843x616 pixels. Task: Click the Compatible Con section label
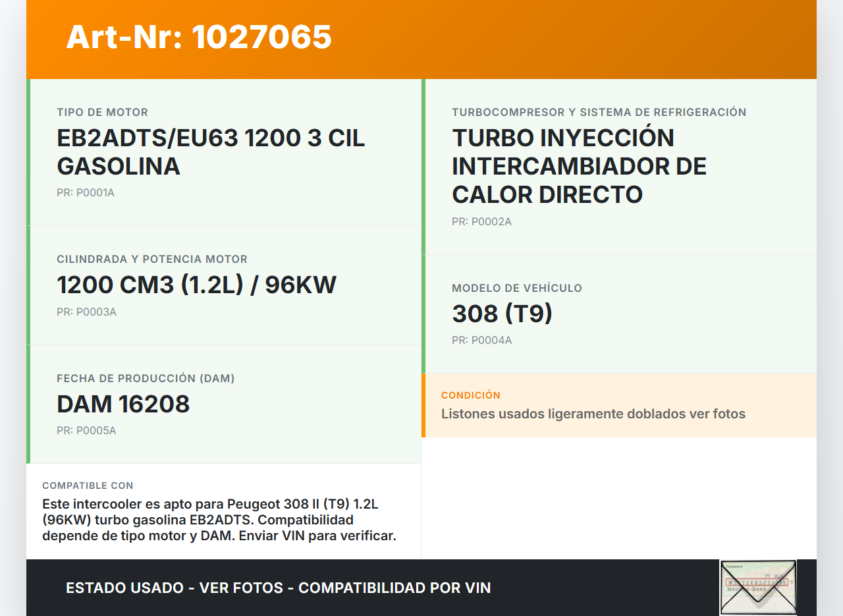pyautogui.click(x=88, y=486)
